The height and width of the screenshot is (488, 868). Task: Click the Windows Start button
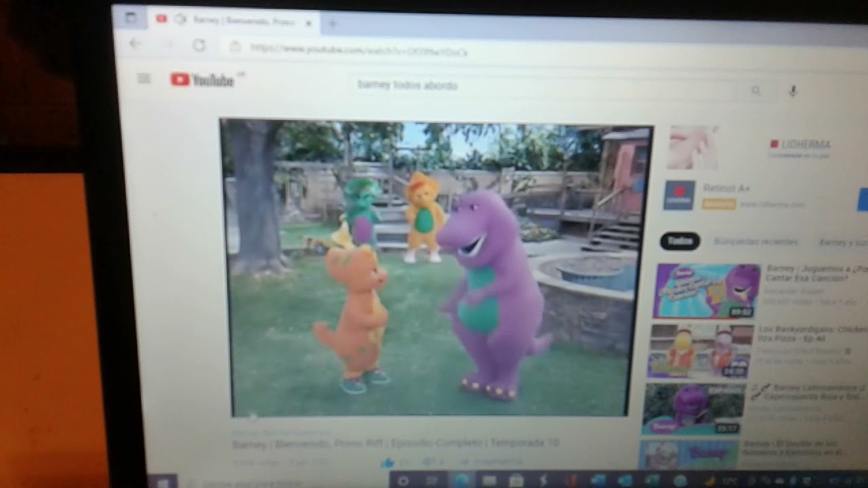164,483
